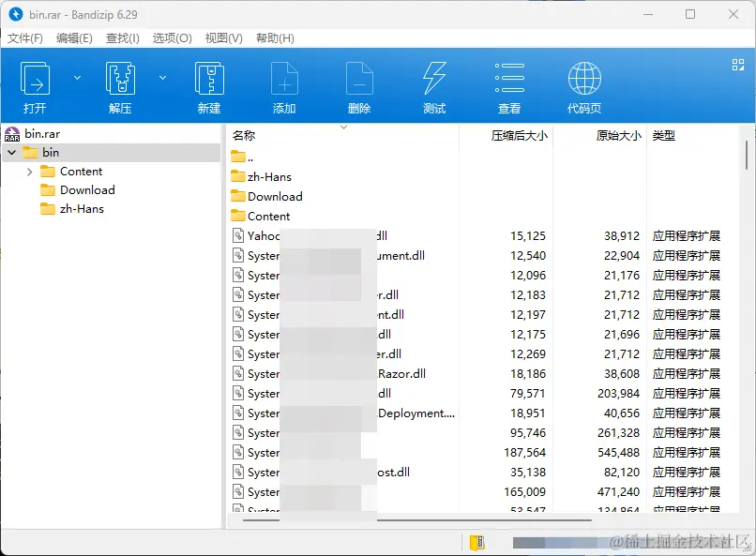The width and height of the screenshot is (756, 556).
Task: Expand the Extract button dropdown arrow
Action: (163, 78)
